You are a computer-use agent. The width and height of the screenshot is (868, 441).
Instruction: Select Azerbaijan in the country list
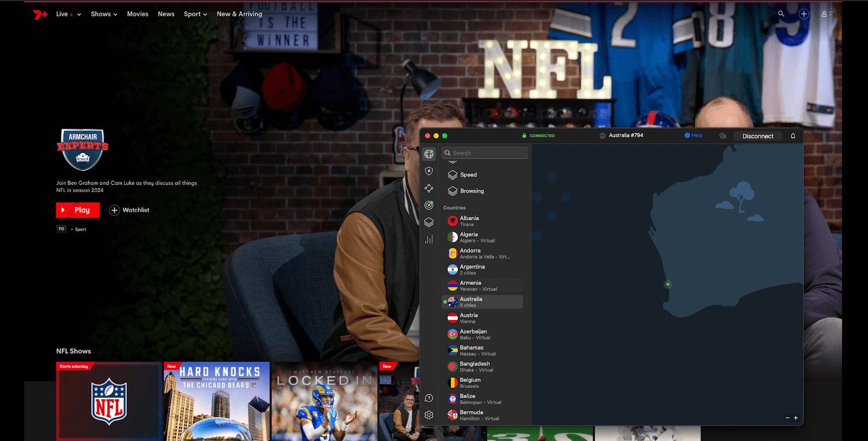point(482,334)
